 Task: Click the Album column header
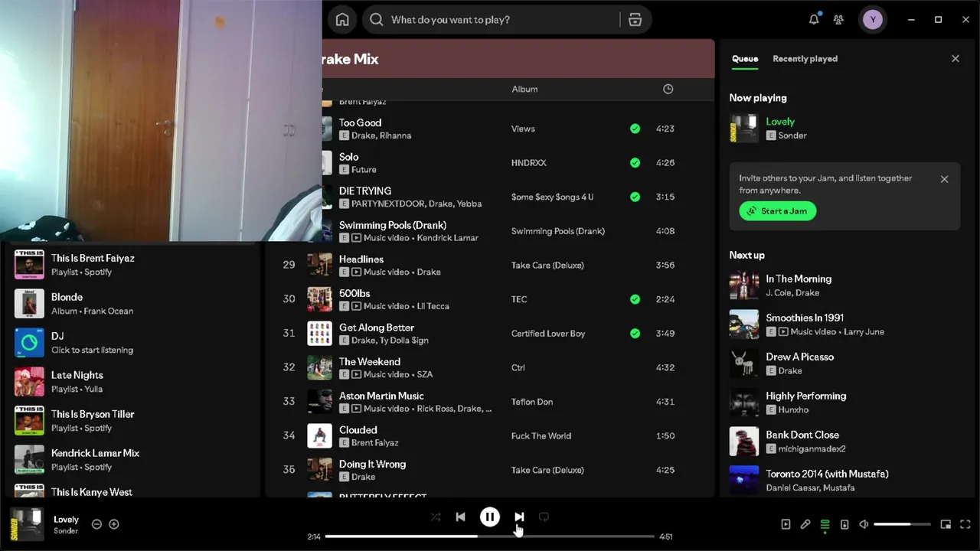pyautogui.click(x=524, y=89)
